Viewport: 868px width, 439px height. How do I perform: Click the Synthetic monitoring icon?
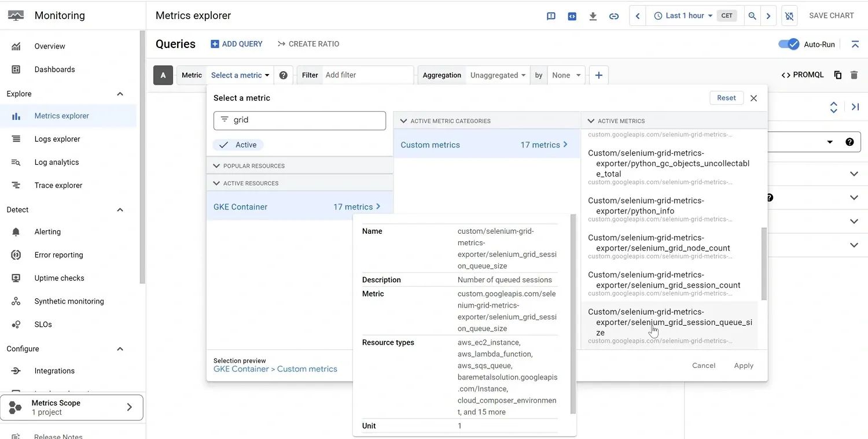(16, 301)
